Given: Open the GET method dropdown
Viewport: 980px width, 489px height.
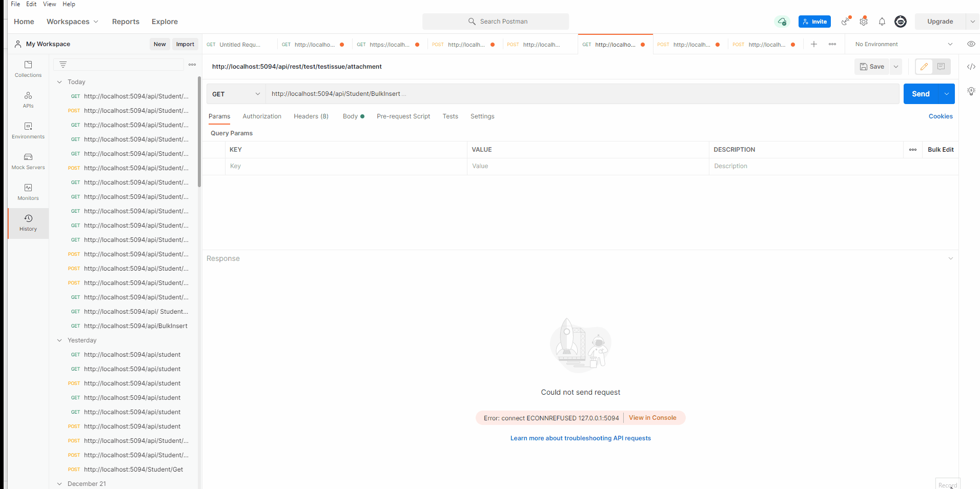Looking at the screenshot, I should point(236,94).
